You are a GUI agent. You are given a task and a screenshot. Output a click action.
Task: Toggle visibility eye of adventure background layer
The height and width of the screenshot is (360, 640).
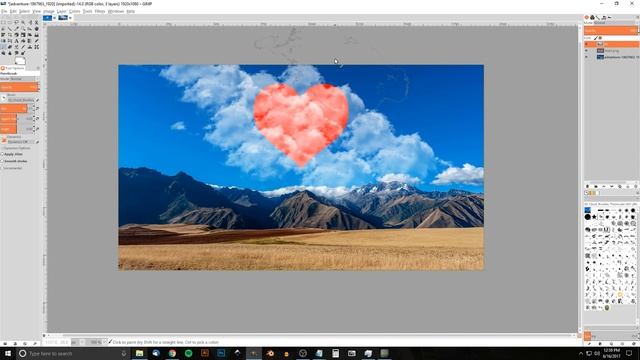(x=587, y=57)
